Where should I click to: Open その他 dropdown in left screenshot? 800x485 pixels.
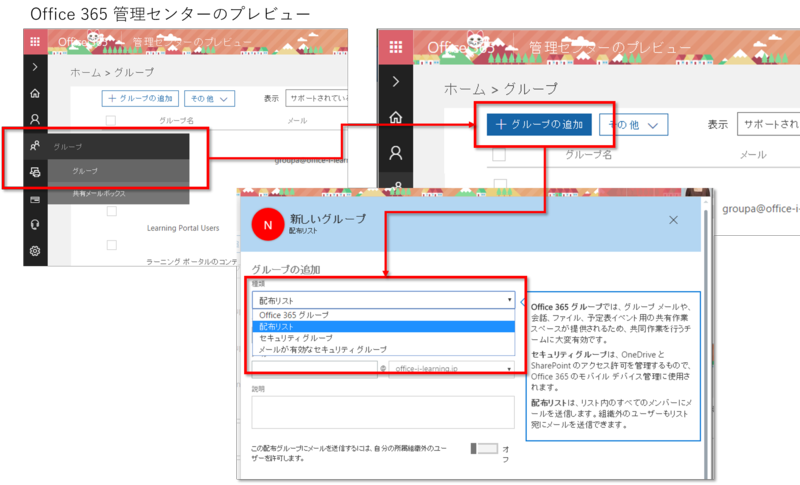pyautogui.click(x=209, y=98)
